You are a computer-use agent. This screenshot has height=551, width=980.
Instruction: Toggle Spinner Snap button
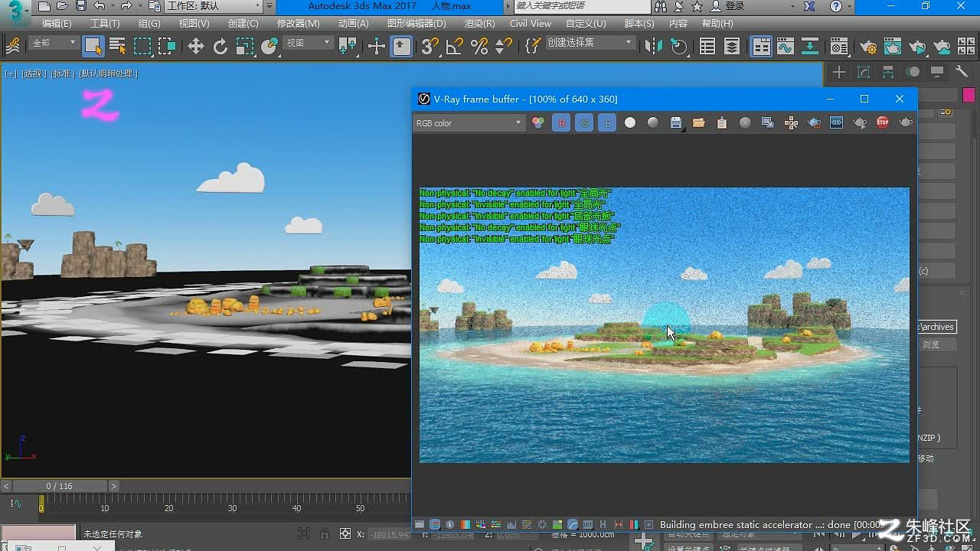click(503, 47)
